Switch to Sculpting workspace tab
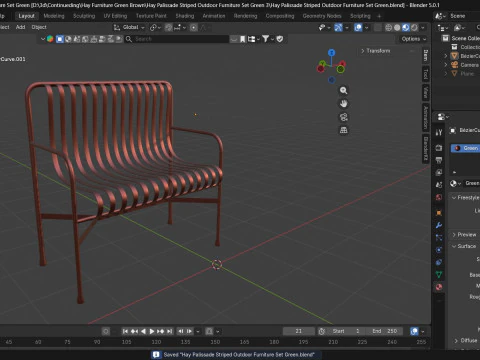 point(84,16)
